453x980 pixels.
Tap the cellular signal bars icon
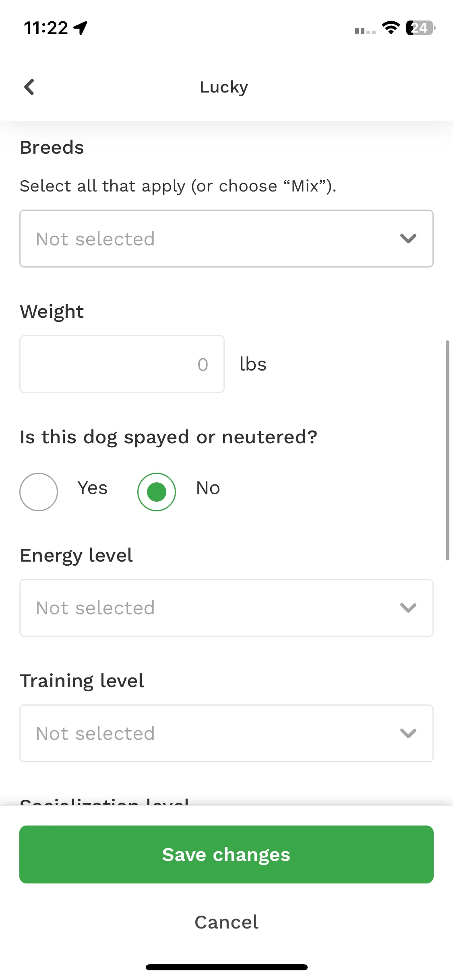click(365, 31)
